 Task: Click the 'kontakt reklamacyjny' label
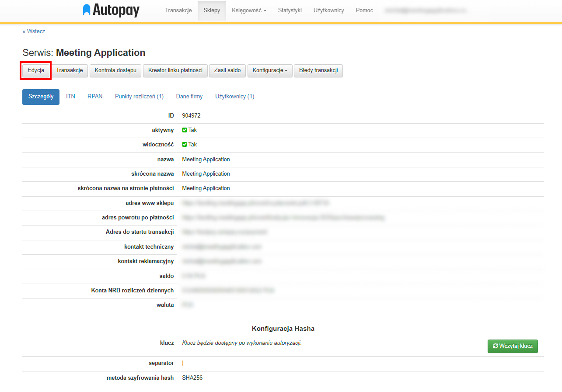pos(146,261)
